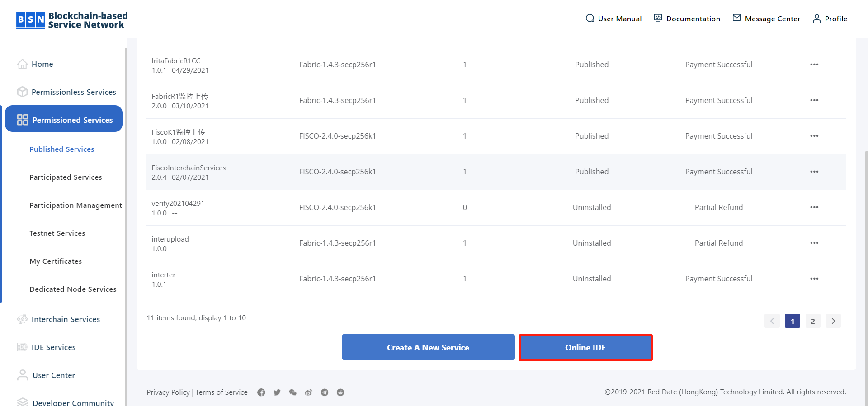The image size is (868, 406).
Task: Click Fabric-1.4.3-secp256r1 in interter row
Action: (x=337, y=279)
